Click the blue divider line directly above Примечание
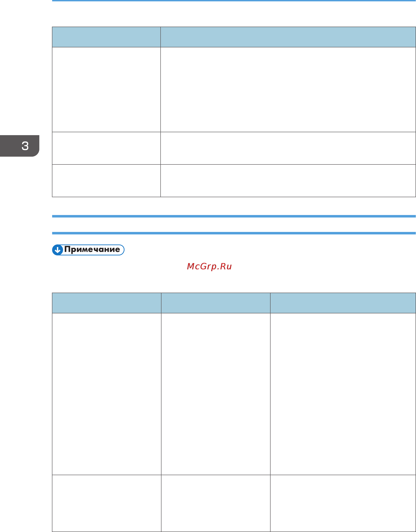The height and width of the screenshot is (532, 416). tap(234, 233)
